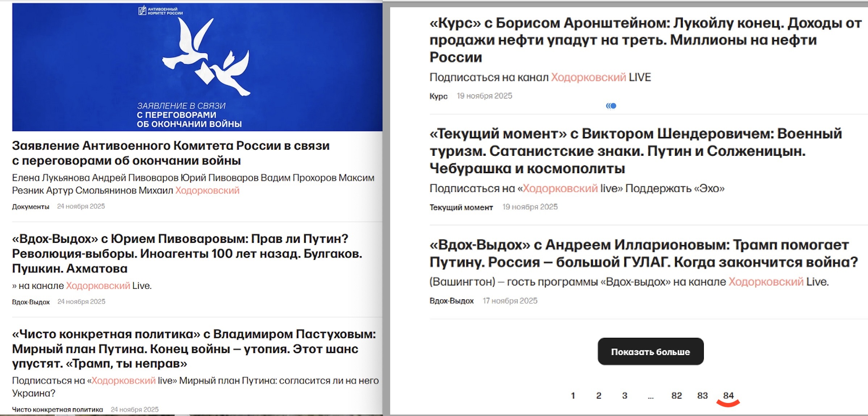Open the Документы category tag
Screen dimensions: 868x416
click(30, 207)
